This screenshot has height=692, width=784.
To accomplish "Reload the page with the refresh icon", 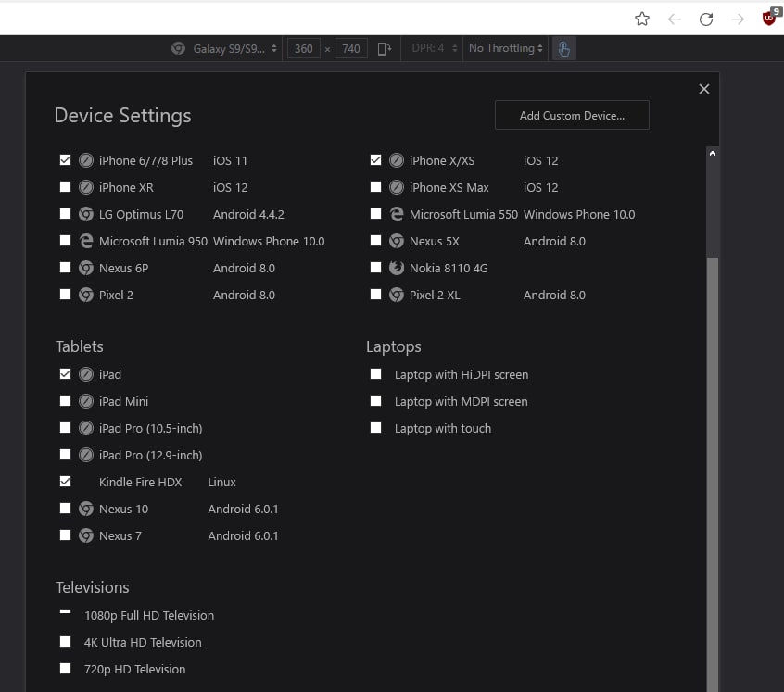I will [x=706, y=19].
